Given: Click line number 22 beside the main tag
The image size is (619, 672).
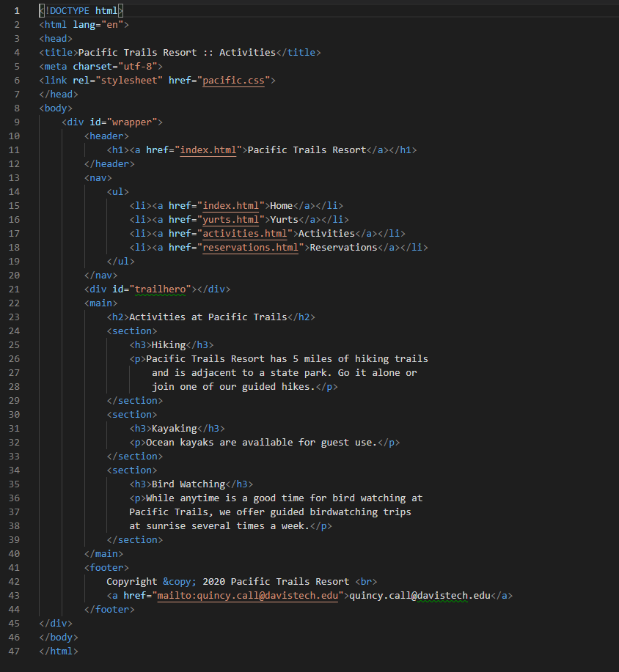Looking at the screenshot, I should tap(15, 303).
